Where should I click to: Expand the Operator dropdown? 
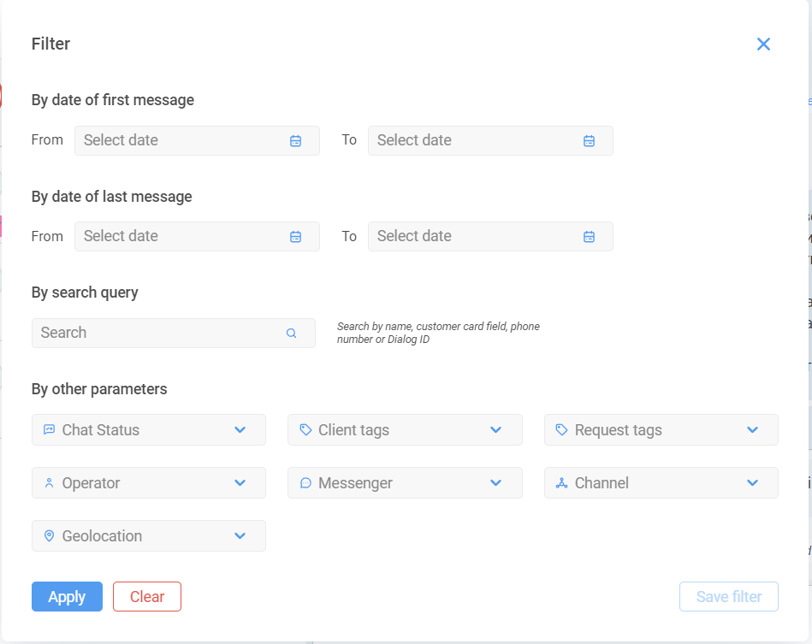(149, 483)
